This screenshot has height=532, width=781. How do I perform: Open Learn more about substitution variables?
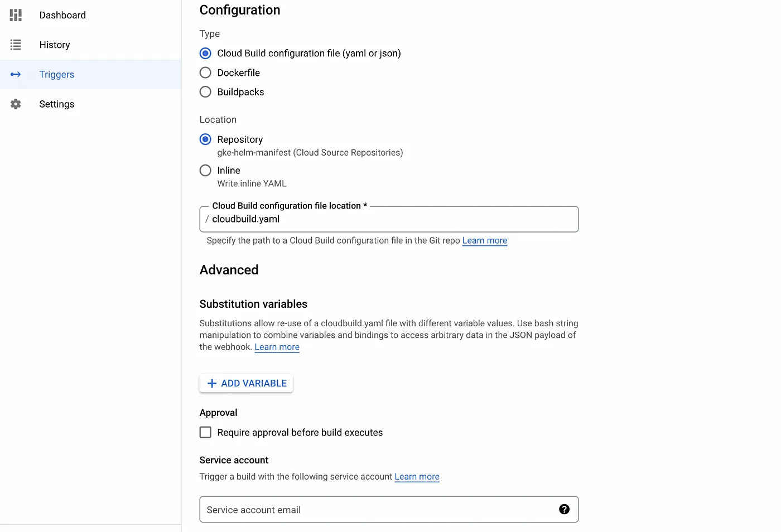tap(277, 347)
